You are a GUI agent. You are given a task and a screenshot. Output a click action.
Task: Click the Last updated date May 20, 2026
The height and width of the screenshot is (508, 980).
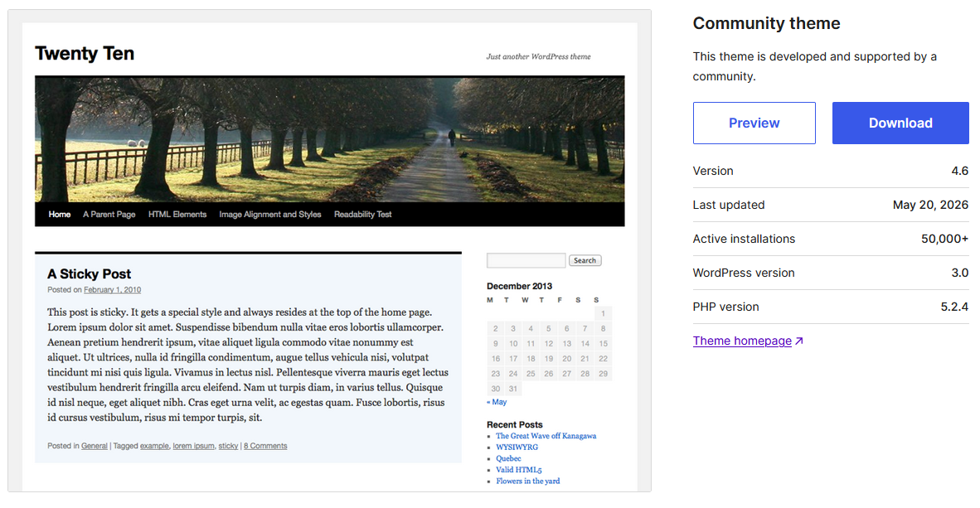(x=930, y=205)
